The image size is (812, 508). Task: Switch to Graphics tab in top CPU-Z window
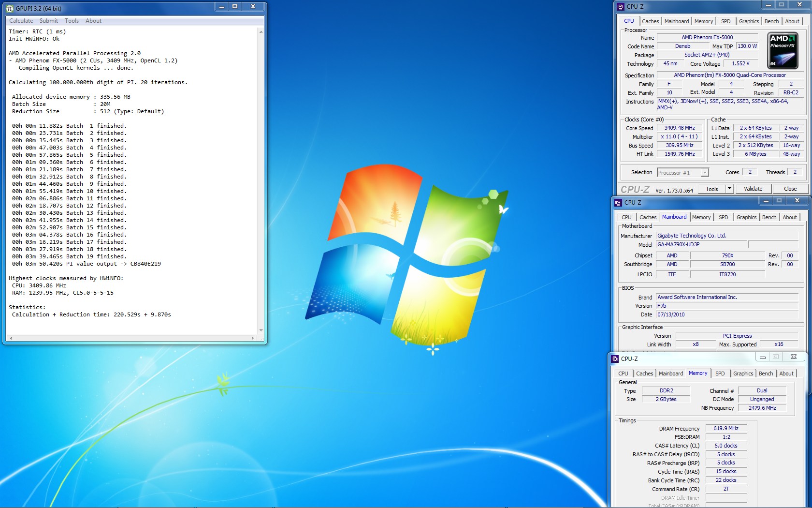[749, 21]
